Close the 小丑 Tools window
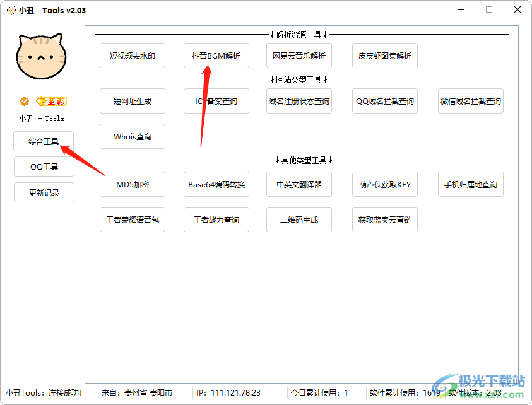 [x=517, y=10]
